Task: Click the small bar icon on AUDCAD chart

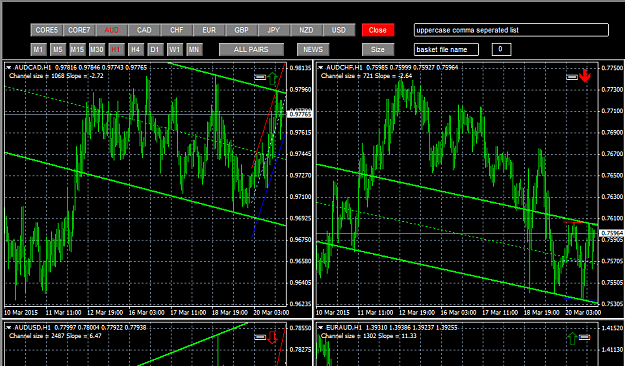Action: [x=260, y=77]
